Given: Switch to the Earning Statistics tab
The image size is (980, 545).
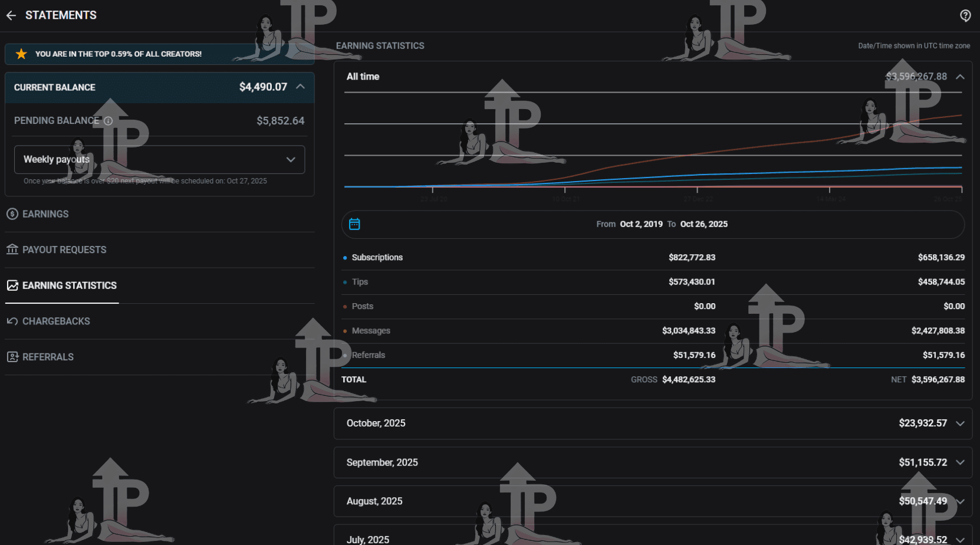Looking at the screenshot, I should 70,285.
